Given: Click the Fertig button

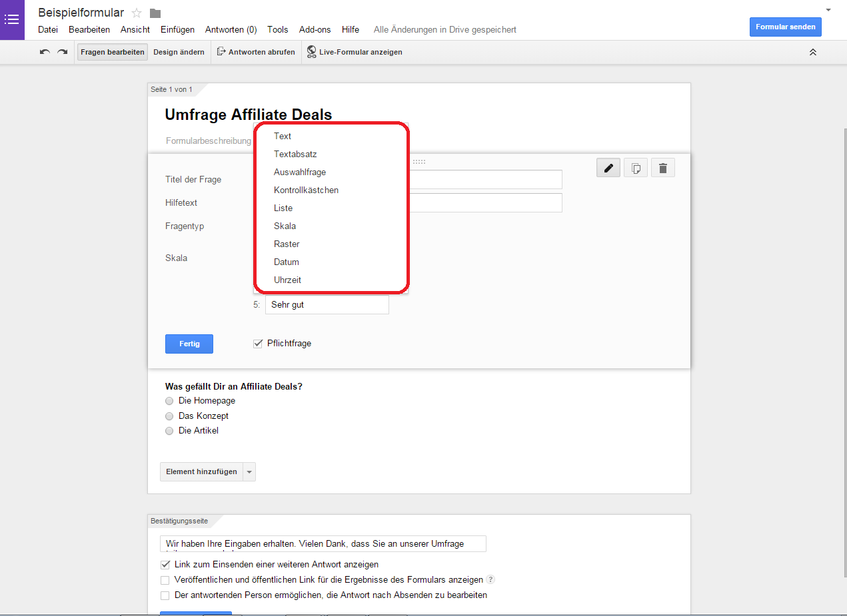Looking at the screenshot, I should click(189, 344).
